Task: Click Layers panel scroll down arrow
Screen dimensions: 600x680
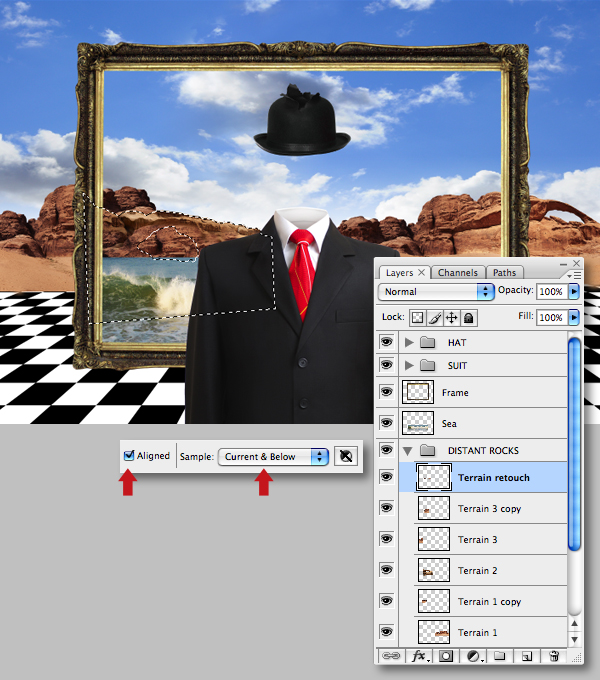Action: [574, 640]
